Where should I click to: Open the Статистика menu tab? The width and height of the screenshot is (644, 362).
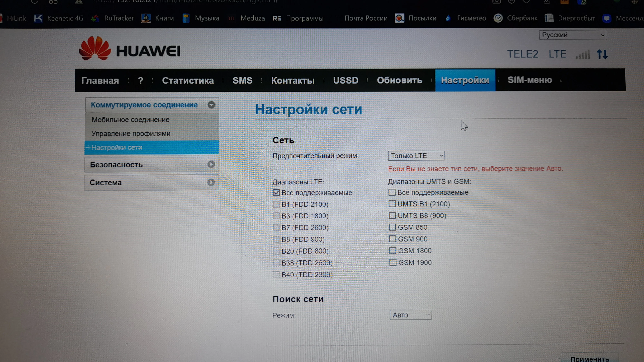(188, 80)
